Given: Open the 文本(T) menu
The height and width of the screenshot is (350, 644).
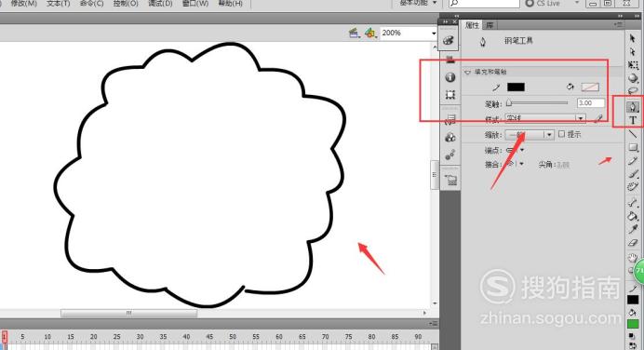Looking at the screenshot, I should (58, 4).
